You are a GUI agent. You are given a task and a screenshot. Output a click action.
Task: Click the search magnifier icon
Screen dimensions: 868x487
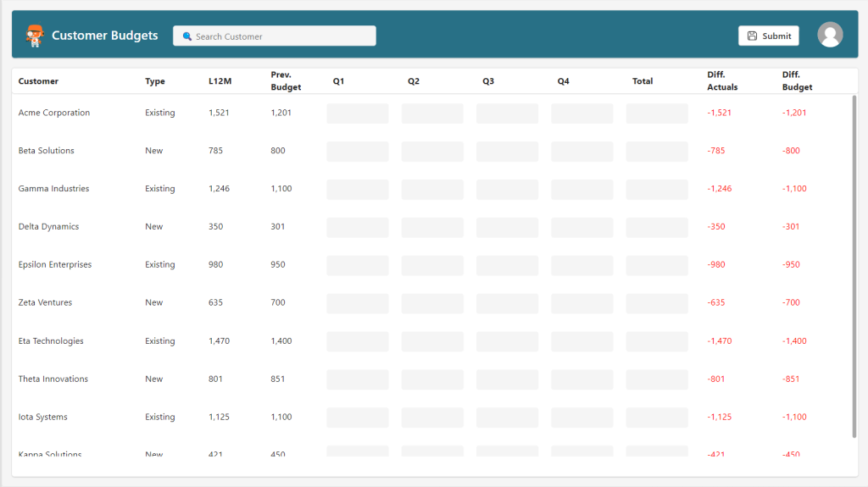187,36
